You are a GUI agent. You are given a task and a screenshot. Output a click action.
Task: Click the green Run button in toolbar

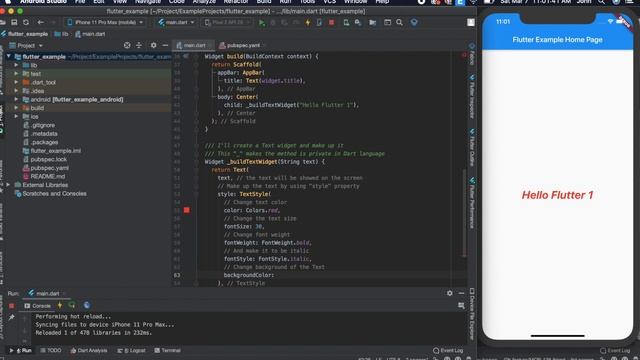[x=262, y=22]
